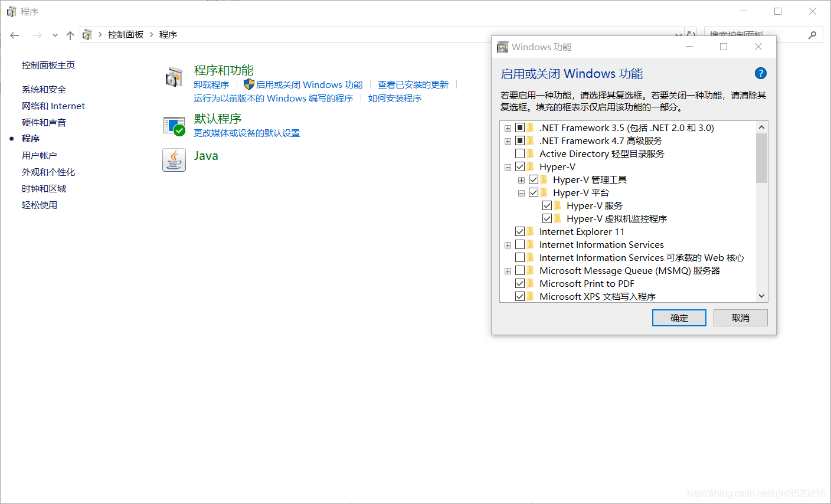Screen dimensions: 831x504
Task: Go to 轻松使用 category
Action: point(40,205)
